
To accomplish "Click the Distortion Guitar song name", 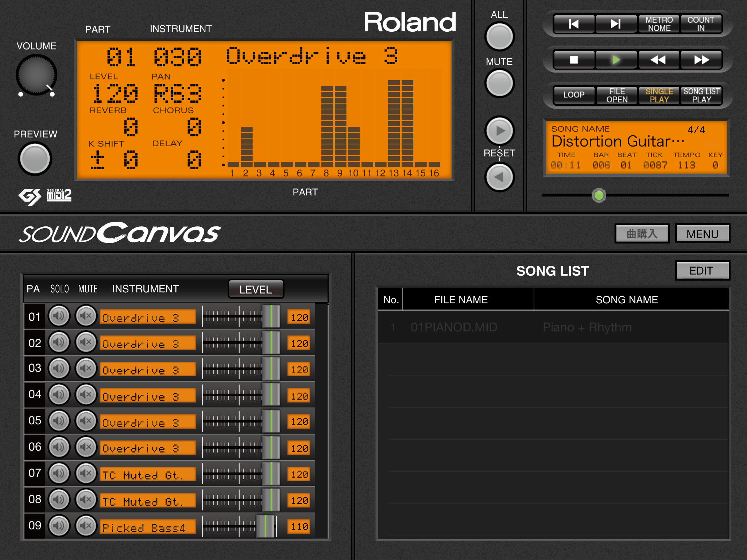I will point(618,141).
